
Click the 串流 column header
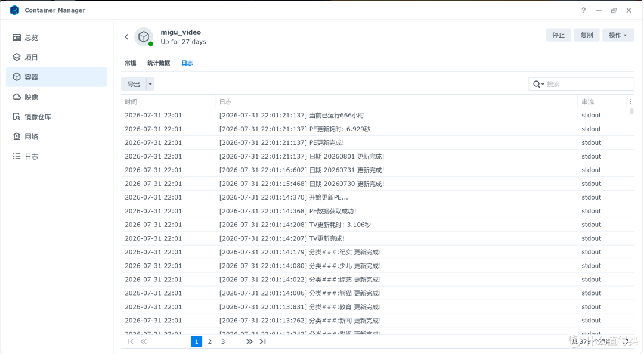[602, 101]
